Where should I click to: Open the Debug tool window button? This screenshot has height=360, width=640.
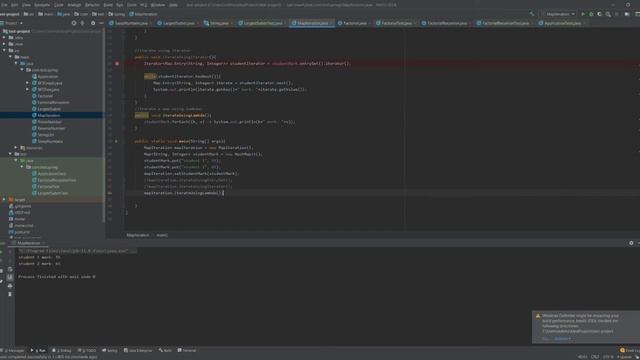[x=62, y=350]
